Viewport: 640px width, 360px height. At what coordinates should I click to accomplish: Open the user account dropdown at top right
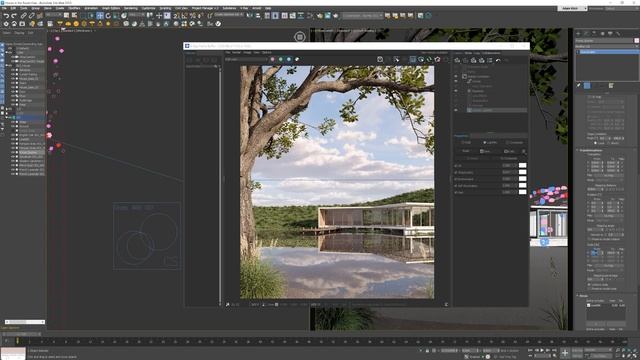572,8
